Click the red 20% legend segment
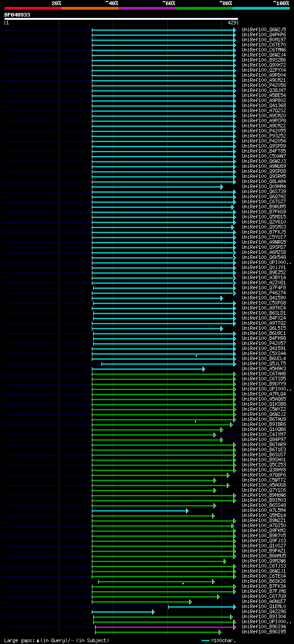This screenshot has height=644, width=294. (33, 8)
